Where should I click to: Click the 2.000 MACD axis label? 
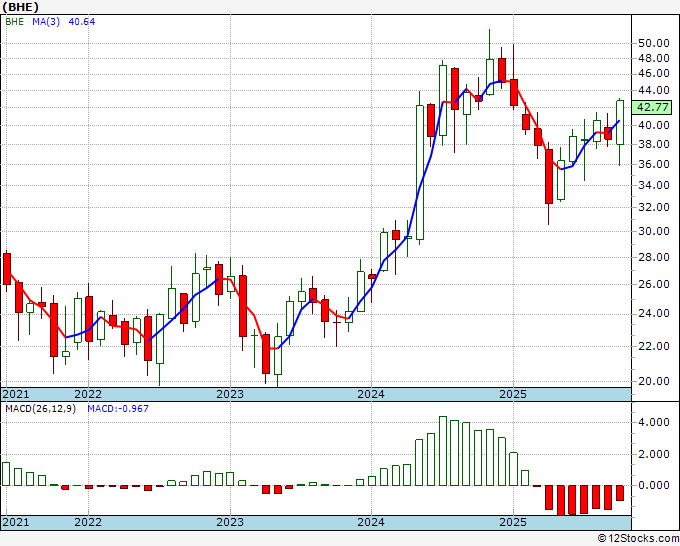coord(653,454)
